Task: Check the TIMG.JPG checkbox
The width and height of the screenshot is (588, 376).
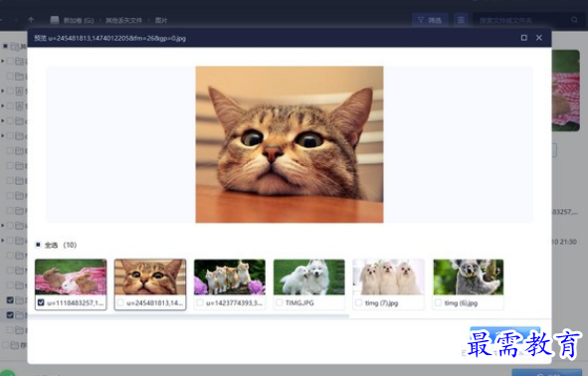Action: (x=280, y=302)
